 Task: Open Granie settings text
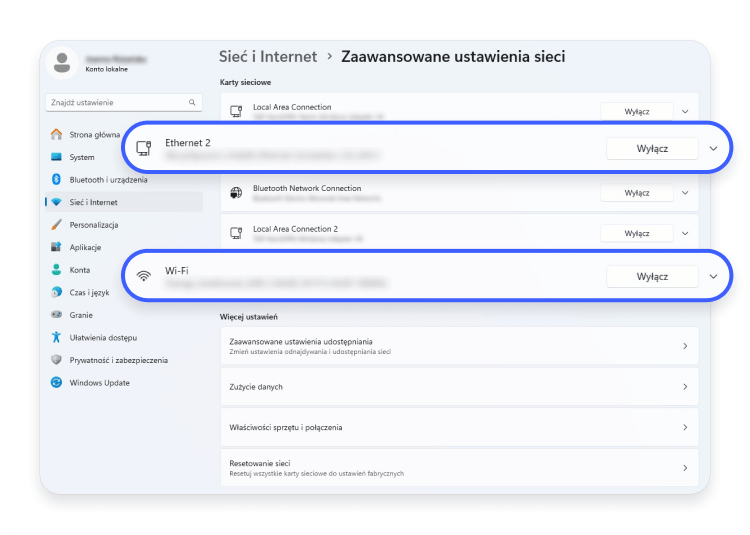click(x=81, y=315)
